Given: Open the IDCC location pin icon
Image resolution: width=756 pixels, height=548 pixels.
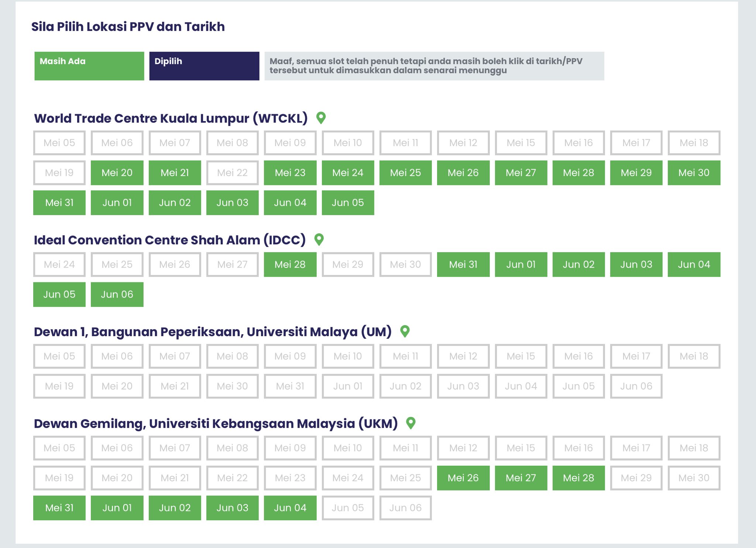Looking at the screenshot, I should click(x=319, y=239).
